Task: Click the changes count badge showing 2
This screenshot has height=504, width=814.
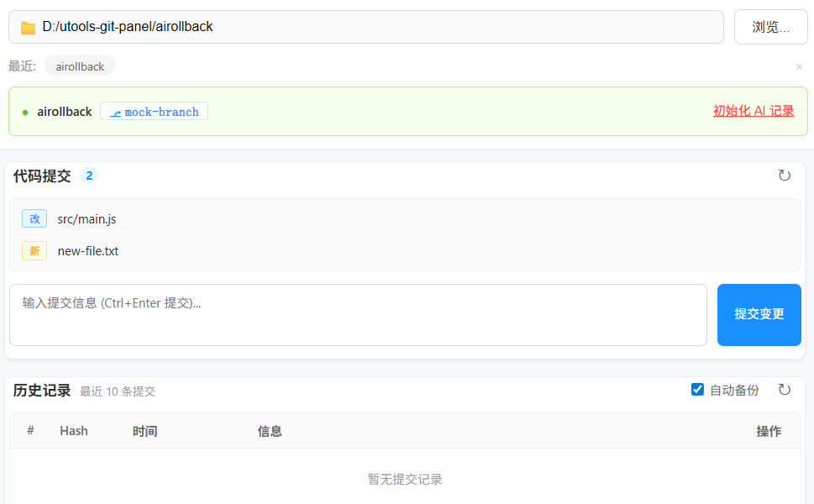Action: pos(89,176)
